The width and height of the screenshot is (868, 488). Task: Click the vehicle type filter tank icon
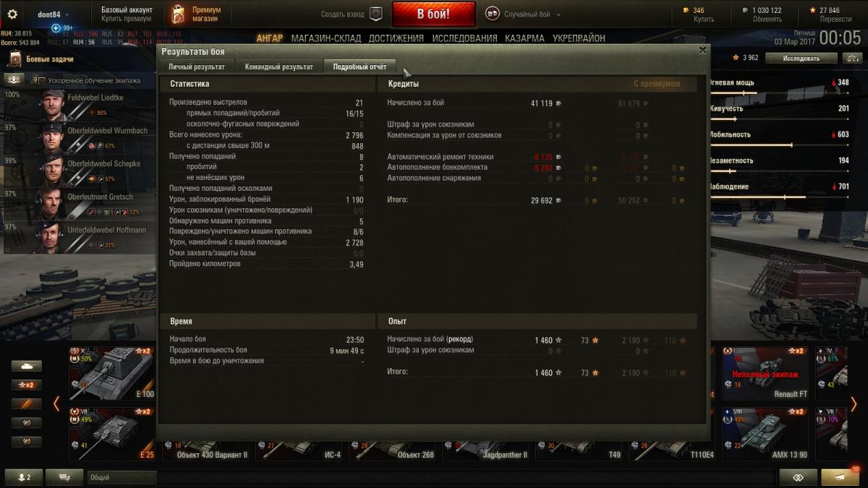tap(27, 366)
